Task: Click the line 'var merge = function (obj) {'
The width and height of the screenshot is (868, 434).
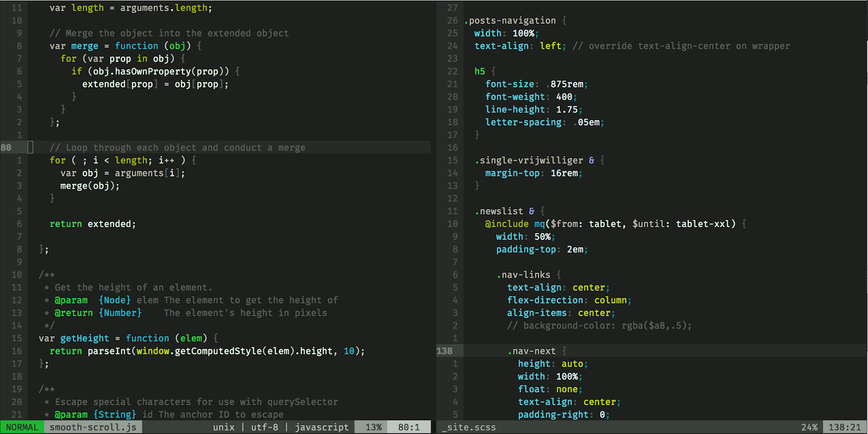Action: 126,46
